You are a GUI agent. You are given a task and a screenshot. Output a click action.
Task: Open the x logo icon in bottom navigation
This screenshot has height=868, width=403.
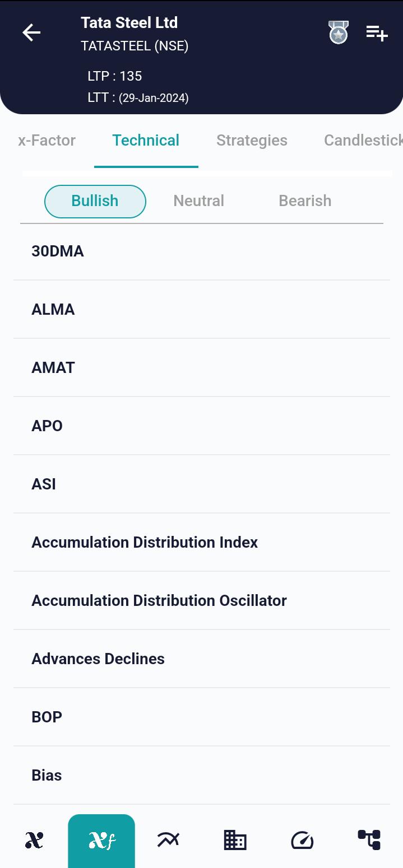pos(34,840)
